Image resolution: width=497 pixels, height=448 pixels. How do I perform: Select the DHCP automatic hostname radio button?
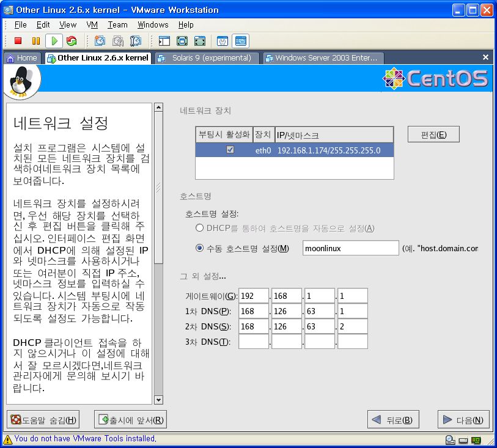(199, 228)
